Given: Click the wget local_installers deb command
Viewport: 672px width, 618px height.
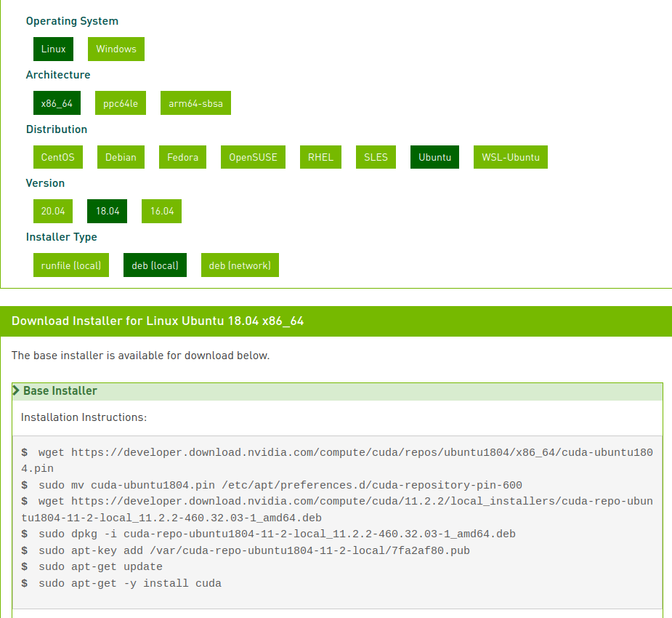Looking at the screenshot, I should pos(337,510).
